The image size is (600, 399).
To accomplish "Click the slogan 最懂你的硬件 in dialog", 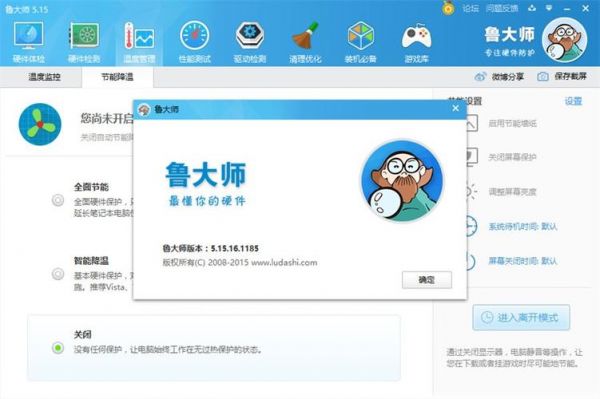I will pos(207,201).
